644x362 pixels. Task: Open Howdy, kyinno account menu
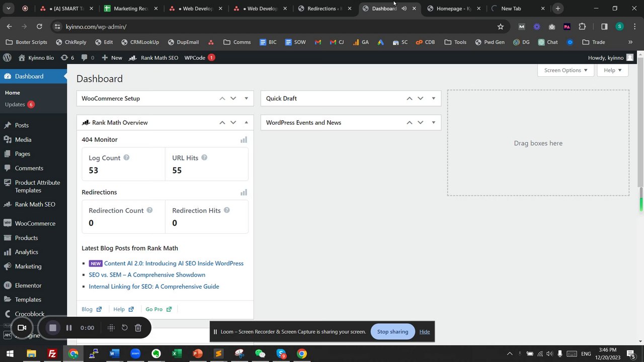click(x=611, y=58)
